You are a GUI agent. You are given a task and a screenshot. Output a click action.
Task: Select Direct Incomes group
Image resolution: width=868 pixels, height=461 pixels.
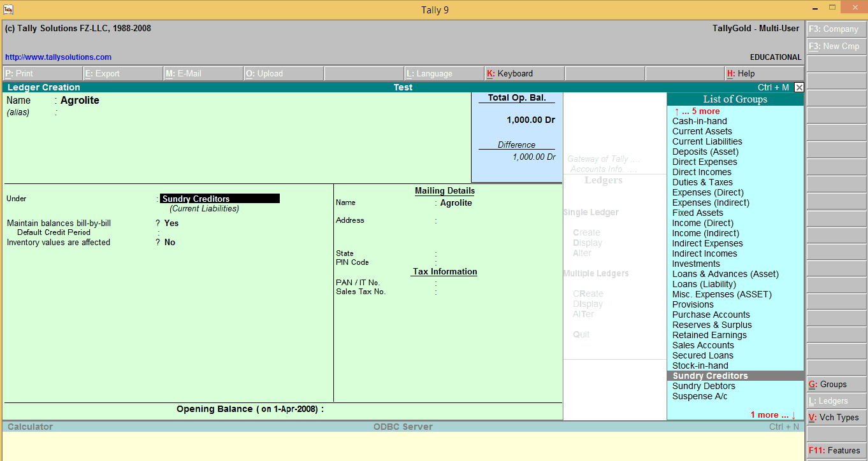coord(702,173)
